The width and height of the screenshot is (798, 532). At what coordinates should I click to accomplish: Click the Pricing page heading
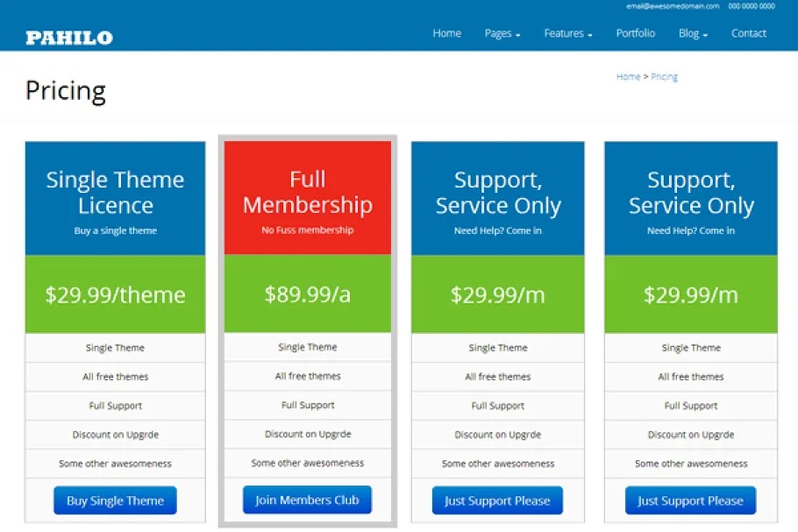[66, 91]
